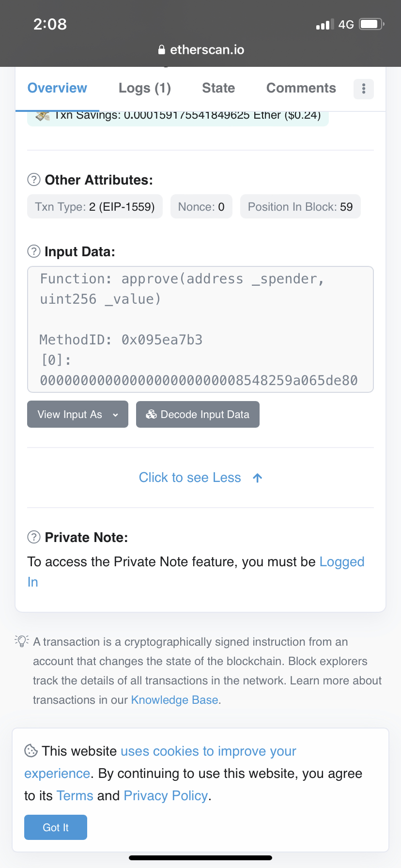This screenshot has height=868, width=401.
Task: Open the State tab
Action: pyautogui.click(x=218, y=88)
